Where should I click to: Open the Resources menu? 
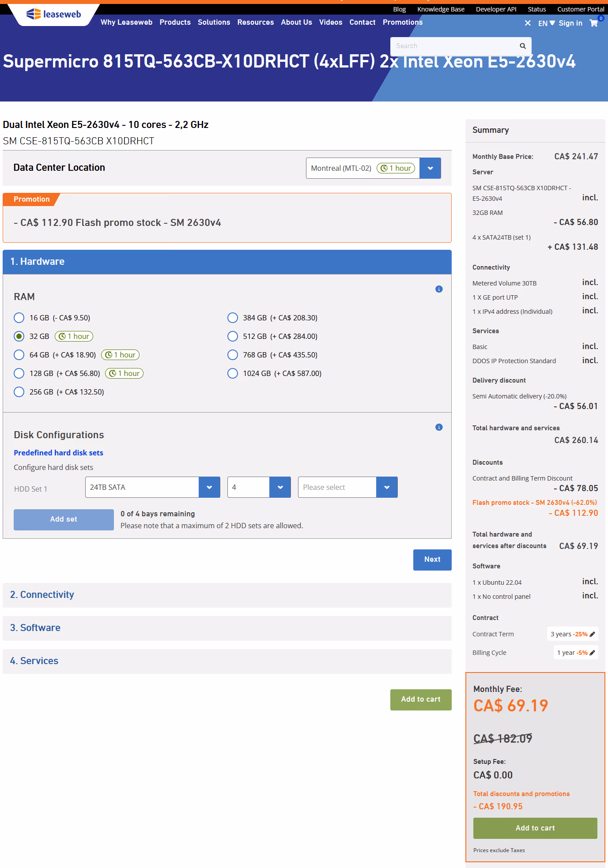point(256,22)
